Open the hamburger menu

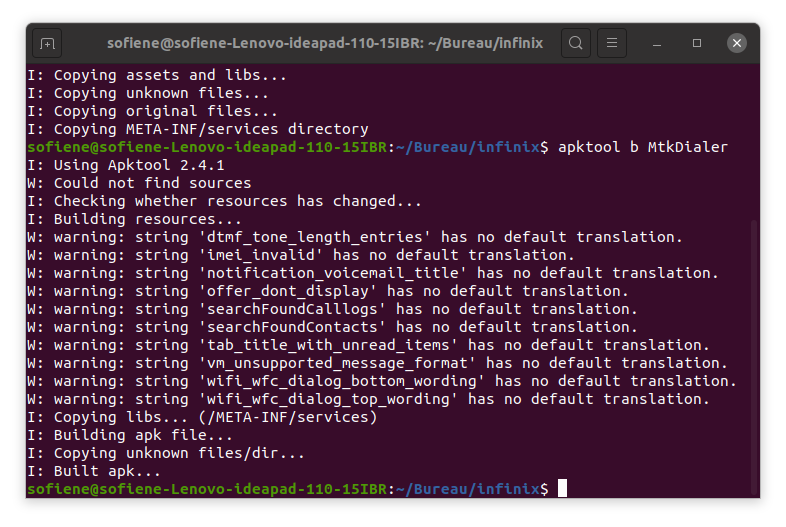coord(613,43)
